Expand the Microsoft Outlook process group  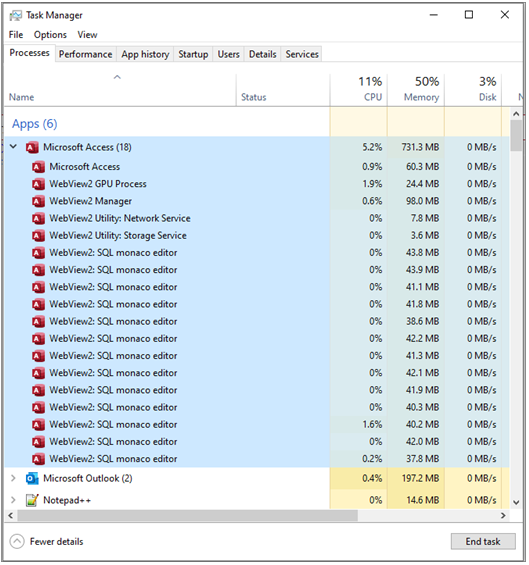pos(13,478)
